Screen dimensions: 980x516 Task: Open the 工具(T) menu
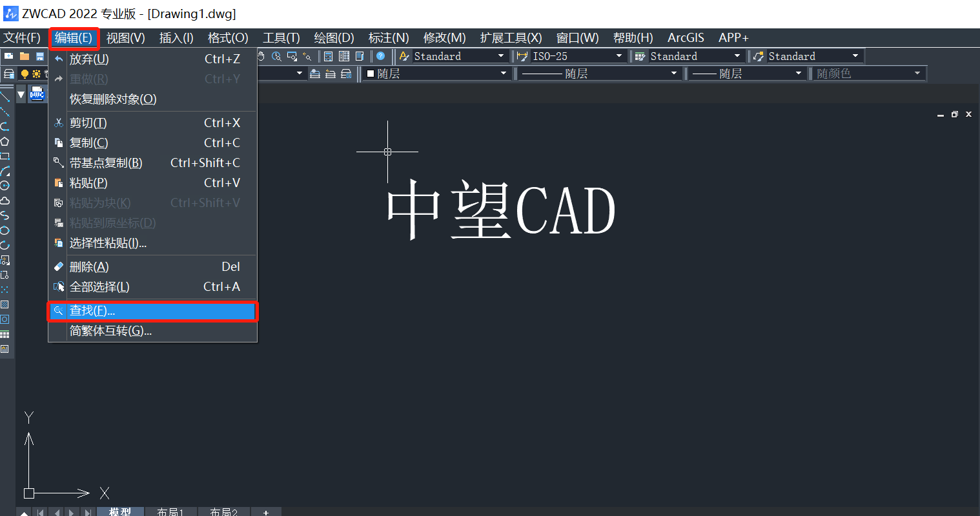click(x=281, y=38)
